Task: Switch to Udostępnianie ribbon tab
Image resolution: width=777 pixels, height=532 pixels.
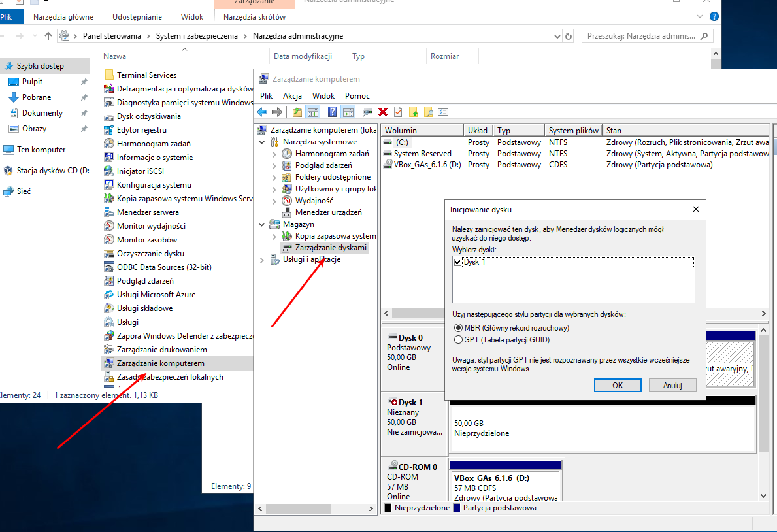Action: coord(137,17)
